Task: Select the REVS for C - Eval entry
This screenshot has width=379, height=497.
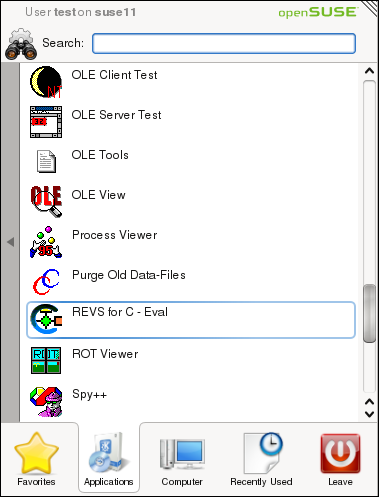Action: coord(191,320)
